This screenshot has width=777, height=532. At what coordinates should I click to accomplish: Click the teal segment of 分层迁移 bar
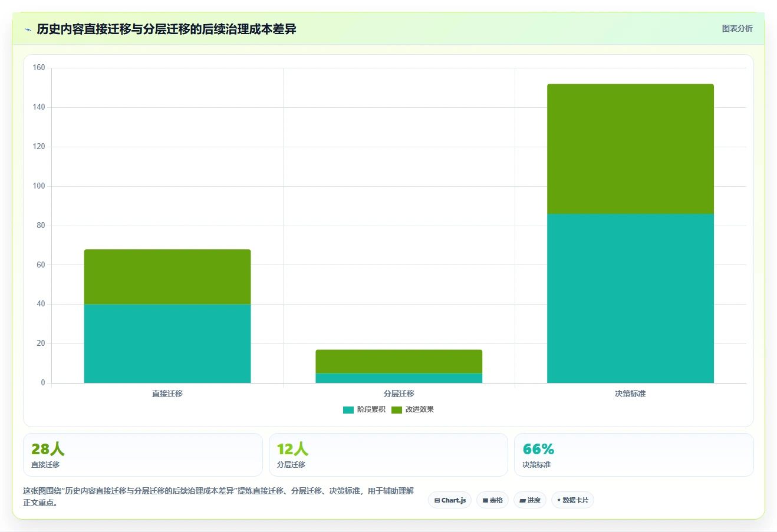pos(399,378)
